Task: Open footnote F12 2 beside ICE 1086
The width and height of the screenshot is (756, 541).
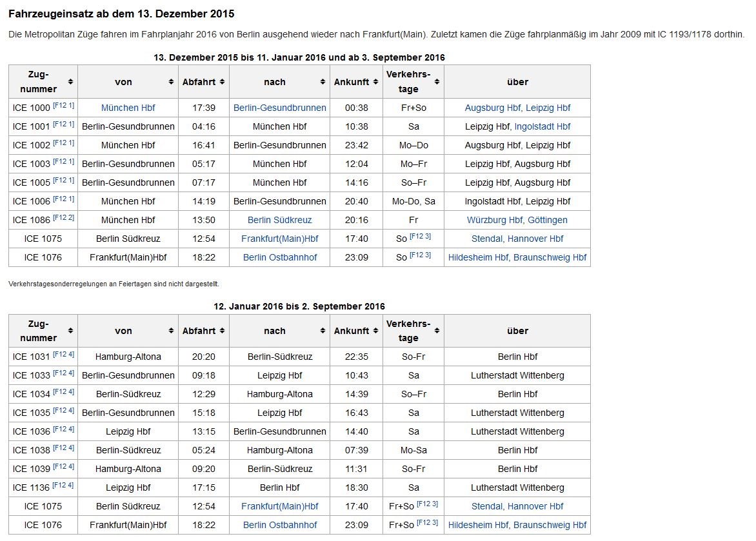Action: (x=63, y=217)
